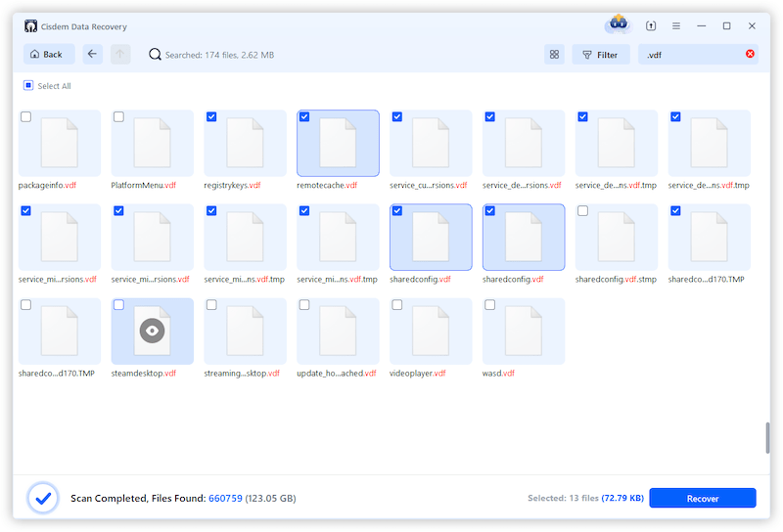Click the 72.79 KB selected size
The image size is (783, 532).
pos(622,498)
